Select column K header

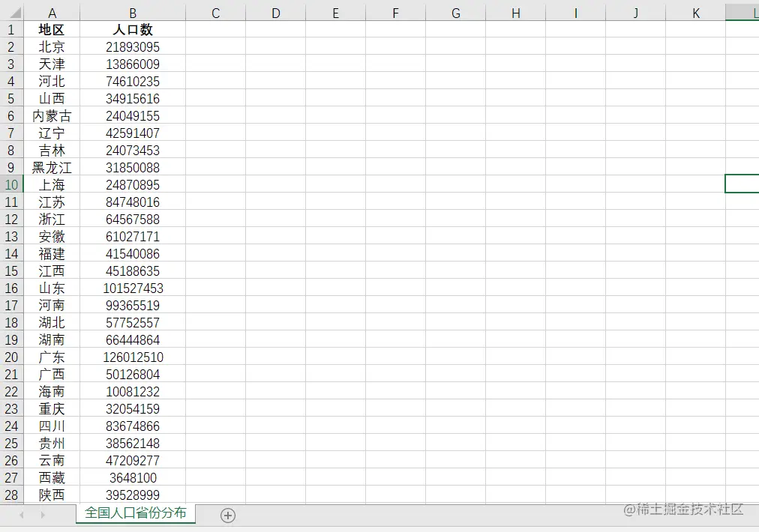pyautogui.click(x=696, y=13)
